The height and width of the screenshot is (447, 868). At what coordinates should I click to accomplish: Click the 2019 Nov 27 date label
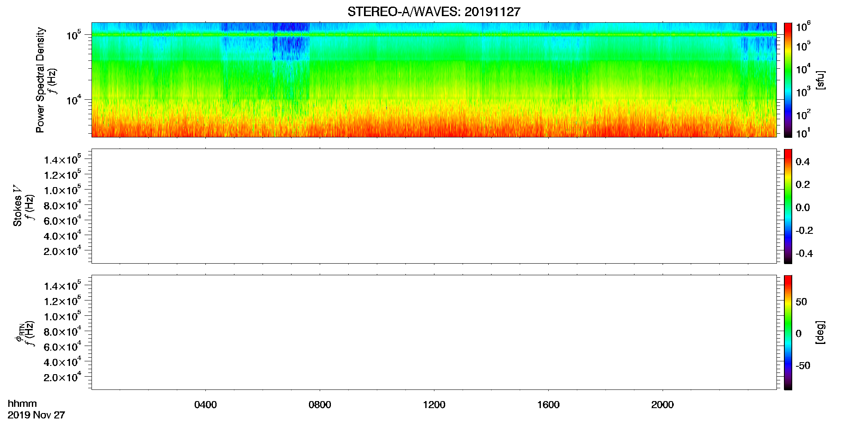click(36, 415)
